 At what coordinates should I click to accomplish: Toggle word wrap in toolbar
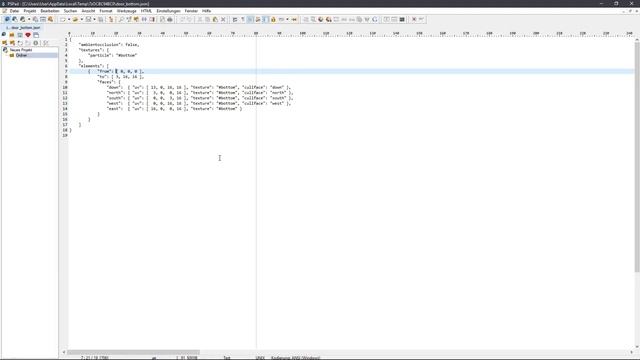point(235,19)
